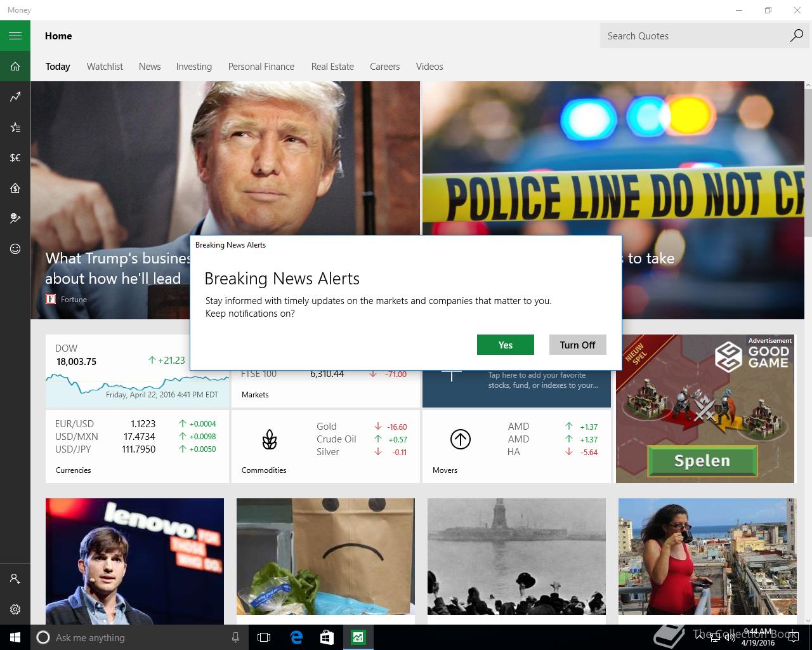Open the Lenovo speaker article thumbnail
This screenshot has height=650, width=812.
click(134, 561)
